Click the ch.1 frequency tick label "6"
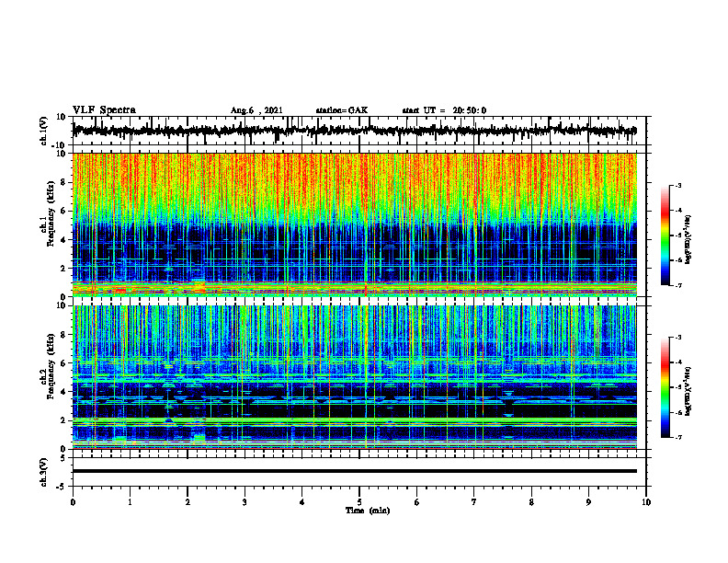 pyautogui.click(x=63, y=212)
